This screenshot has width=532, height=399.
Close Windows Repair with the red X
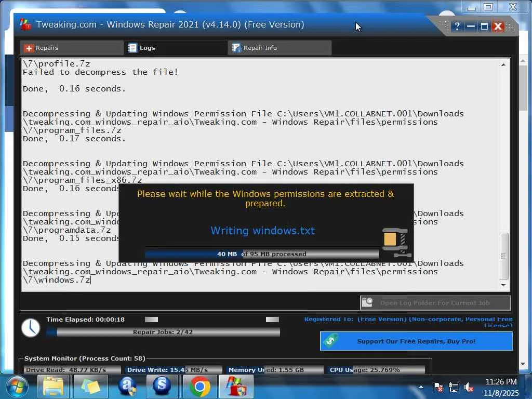point(498,26)
